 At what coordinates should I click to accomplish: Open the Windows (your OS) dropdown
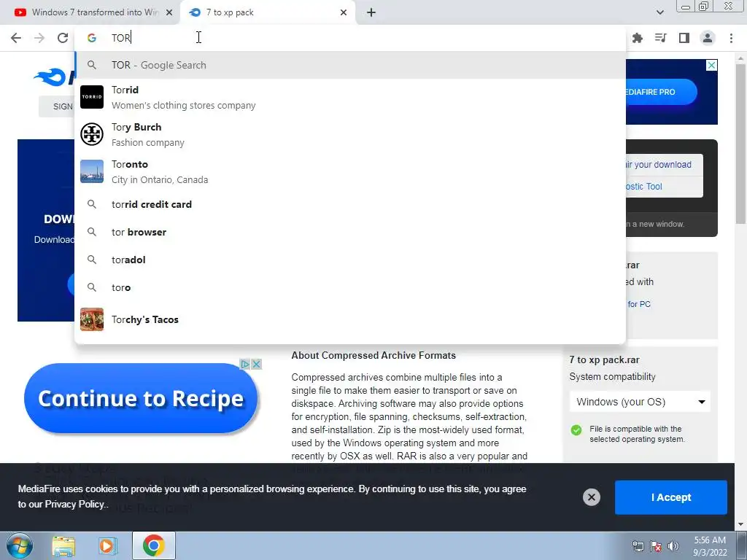(x=640, y=402)
